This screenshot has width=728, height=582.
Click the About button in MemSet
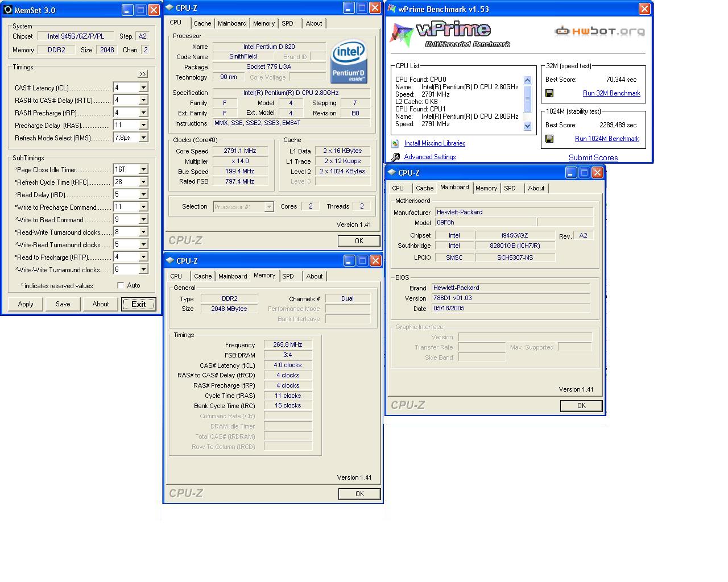101,304
